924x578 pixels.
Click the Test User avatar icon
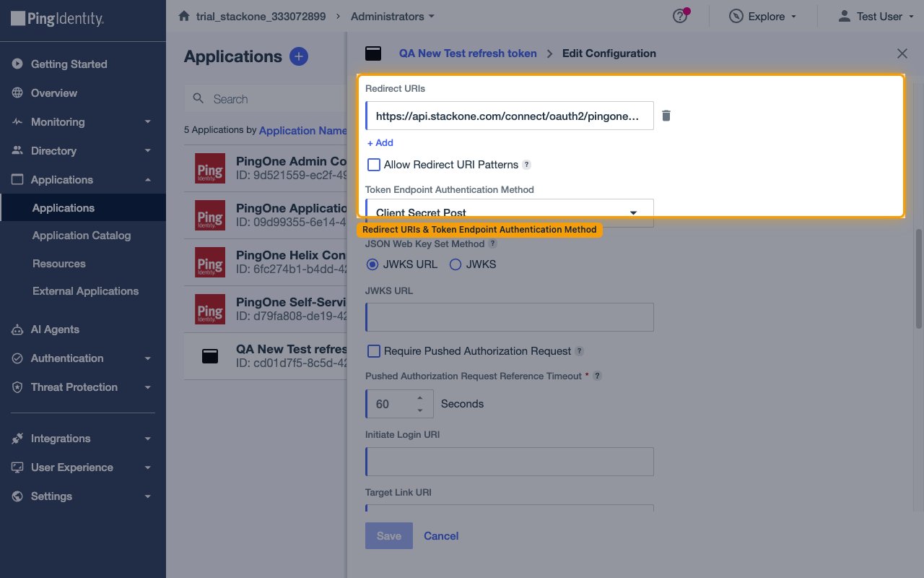coord(844,16)
